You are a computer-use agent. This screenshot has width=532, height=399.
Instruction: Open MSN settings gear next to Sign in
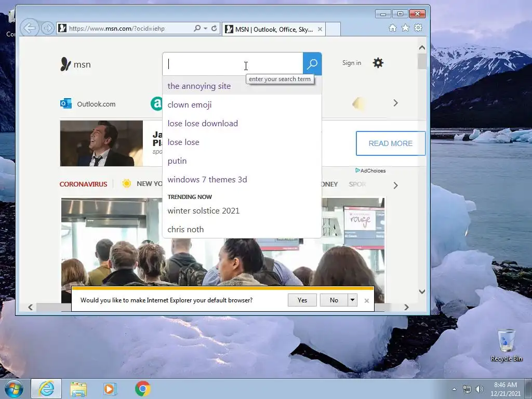tap(378, 63)
